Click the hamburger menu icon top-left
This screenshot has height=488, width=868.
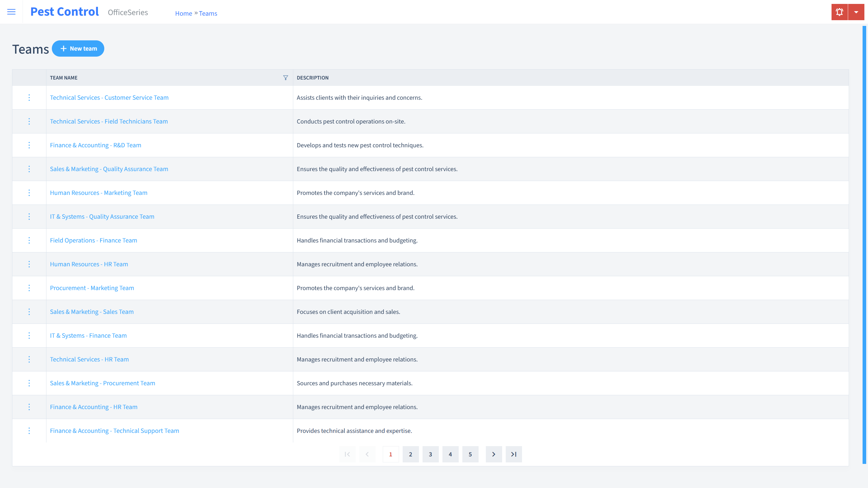11,11
